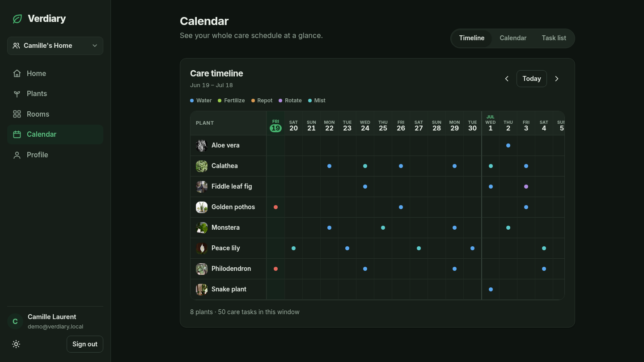
Task: Click the Monstera plant thumbnail
Action: (x=202, y=227)
